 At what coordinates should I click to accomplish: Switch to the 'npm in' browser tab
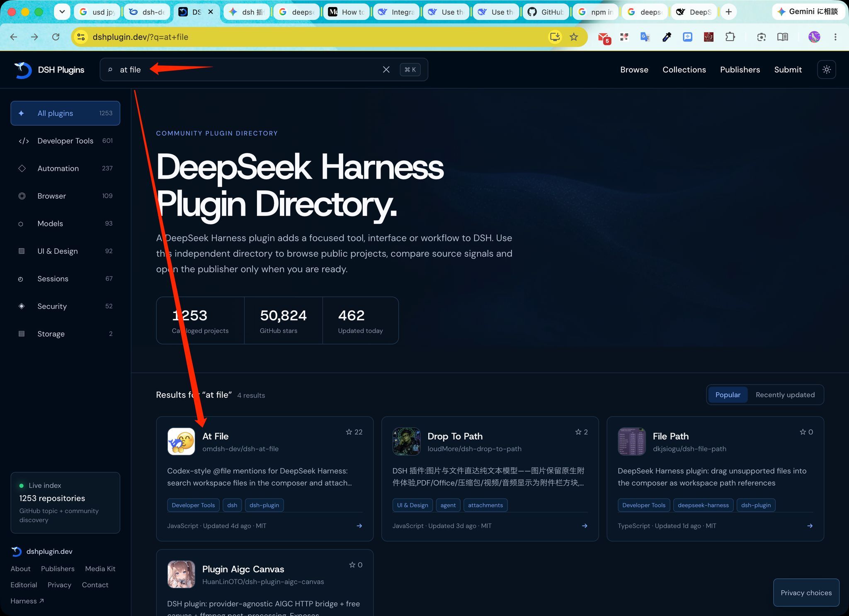click(x=596, y=12)
